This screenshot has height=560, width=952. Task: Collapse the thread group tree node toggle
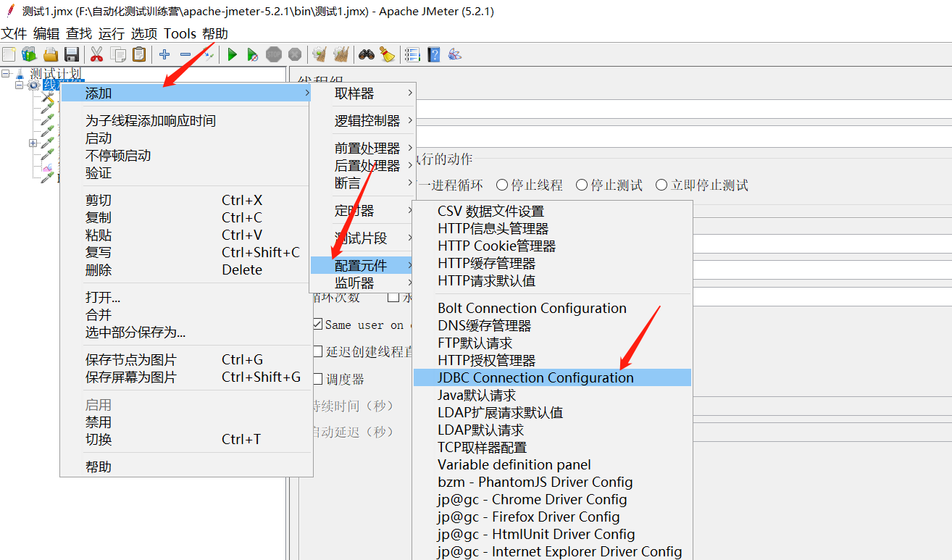(x=20, y=85)
